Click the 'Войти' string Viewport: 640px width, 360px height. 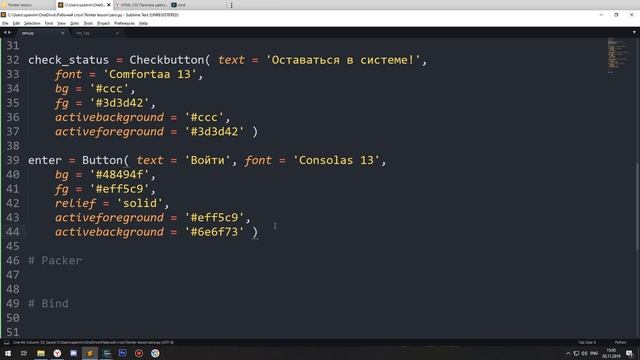207,160
